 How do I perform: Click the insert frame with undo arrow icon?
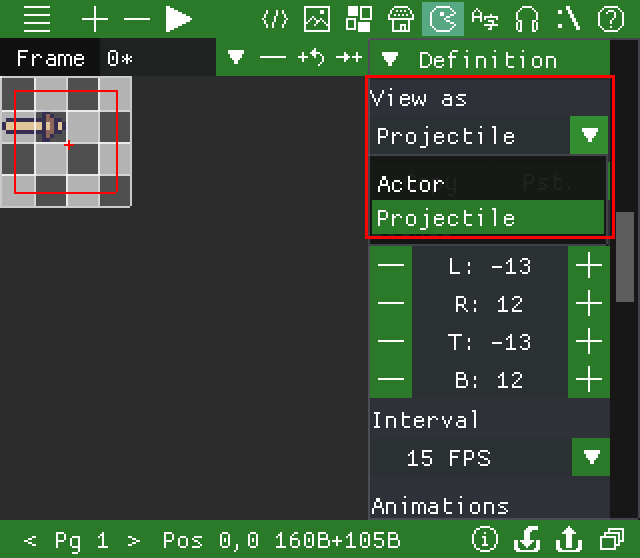(311, 57)
